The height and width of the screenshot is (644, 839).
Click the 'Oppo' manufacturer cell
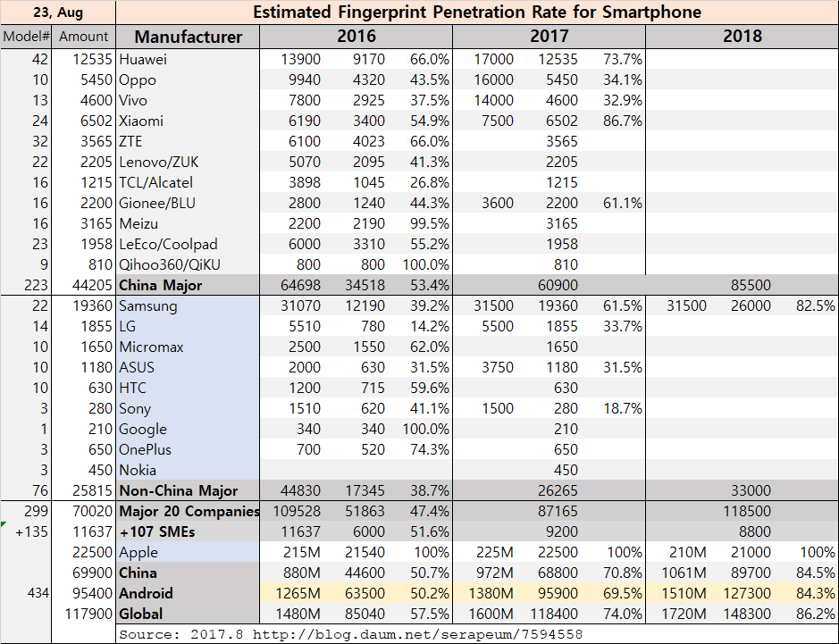point(188,79)
